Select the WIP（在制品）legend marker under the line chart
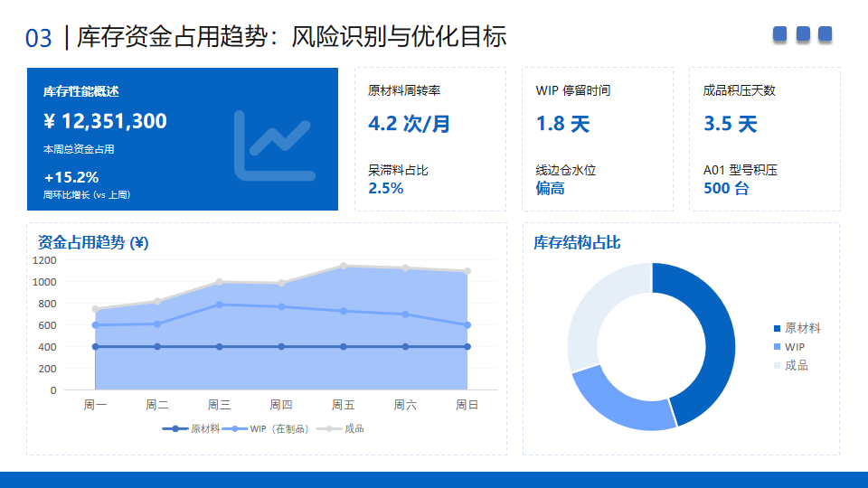Screen dimensions: 868x488 (x=237, y=428)
